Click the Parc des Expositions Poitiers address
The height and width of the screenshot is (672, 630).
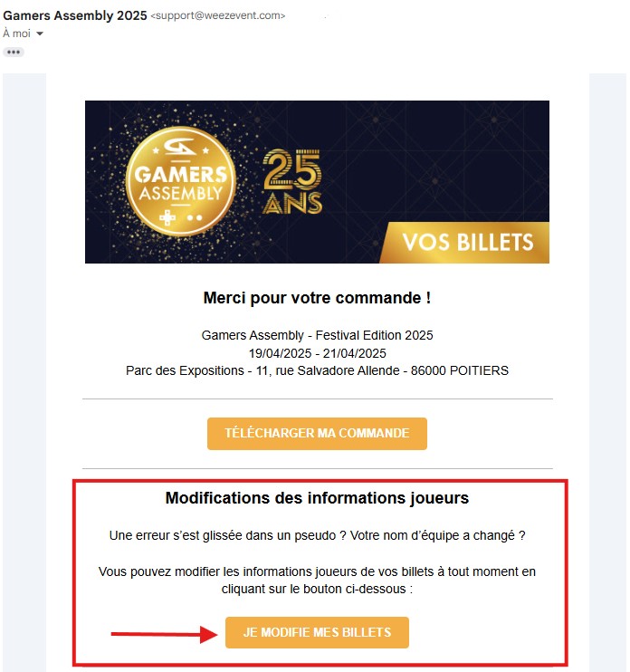click(x=317, y=370)
